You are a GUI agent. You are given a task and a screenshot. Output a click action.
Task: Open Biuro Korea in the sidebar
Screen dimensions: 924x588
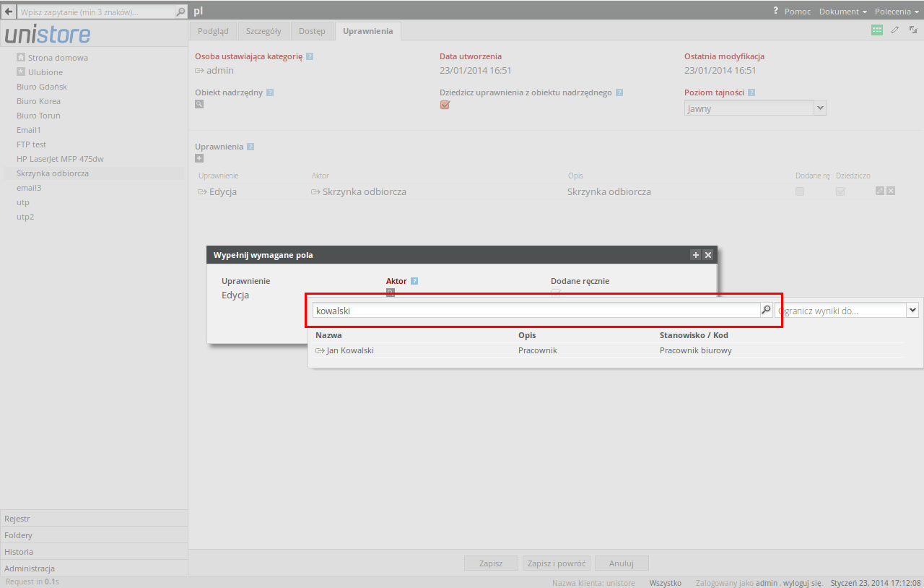[x=38, y=101]
